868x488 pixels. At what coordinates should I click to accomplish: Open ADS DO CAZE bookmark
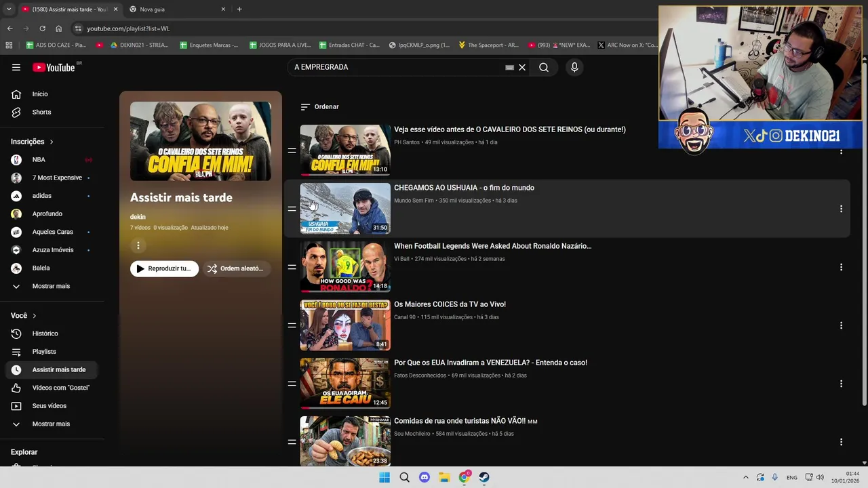point(56,45)
